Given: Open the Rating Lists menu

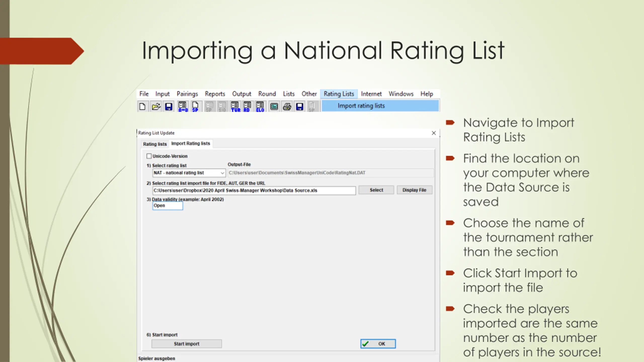Looking at the screenshot, I should coord(339,94).
